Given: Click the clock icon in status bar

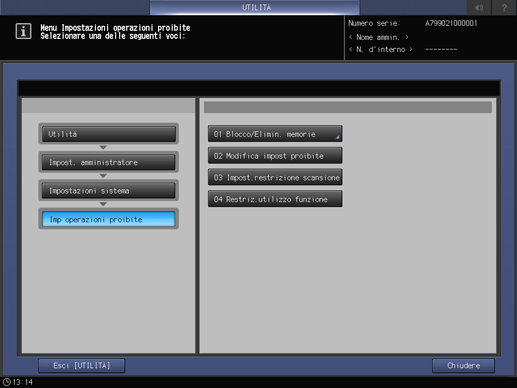Looking at the screenshot, I should pyautogui.click(x=6, y=382).
